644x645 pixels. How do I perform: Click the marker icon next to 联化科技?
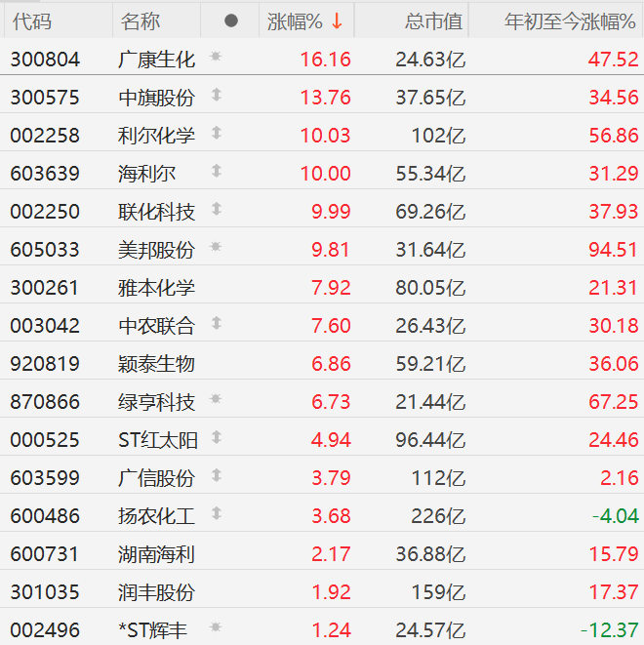point(217,209)
